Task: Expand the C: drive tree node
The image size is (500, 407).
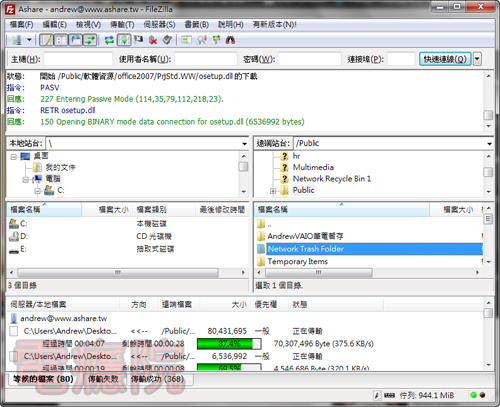Action: 38,191
